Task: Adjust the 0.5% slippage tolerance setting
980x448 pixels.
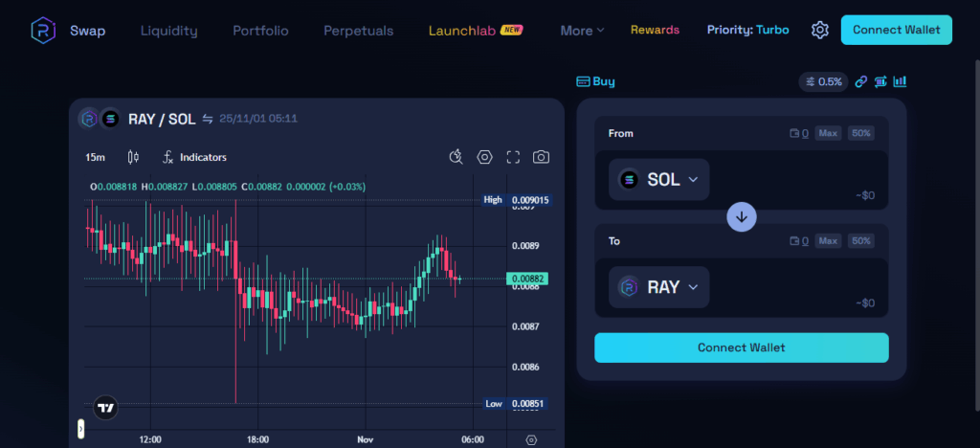Action: pos(823,82)
